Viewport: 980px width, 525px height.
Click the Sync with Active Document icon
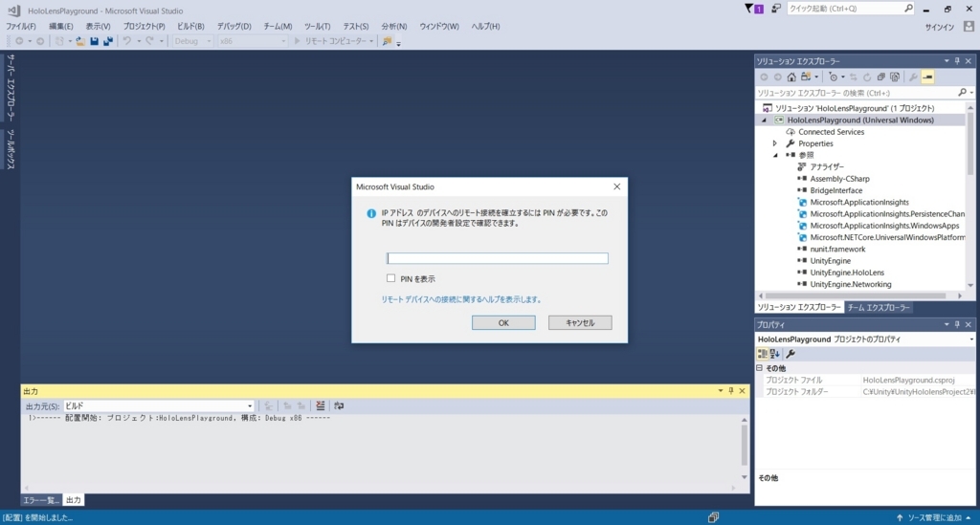point(853,77)
